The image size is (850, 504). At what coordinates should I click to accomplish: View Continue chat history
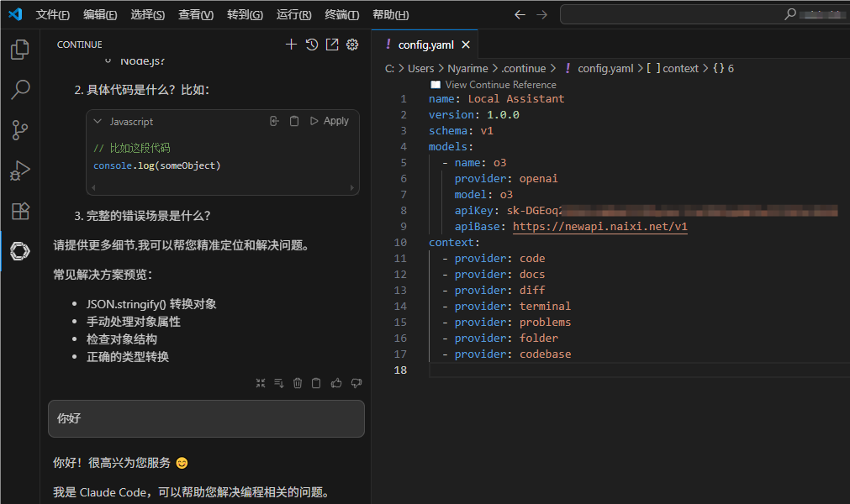click(312, 45)
